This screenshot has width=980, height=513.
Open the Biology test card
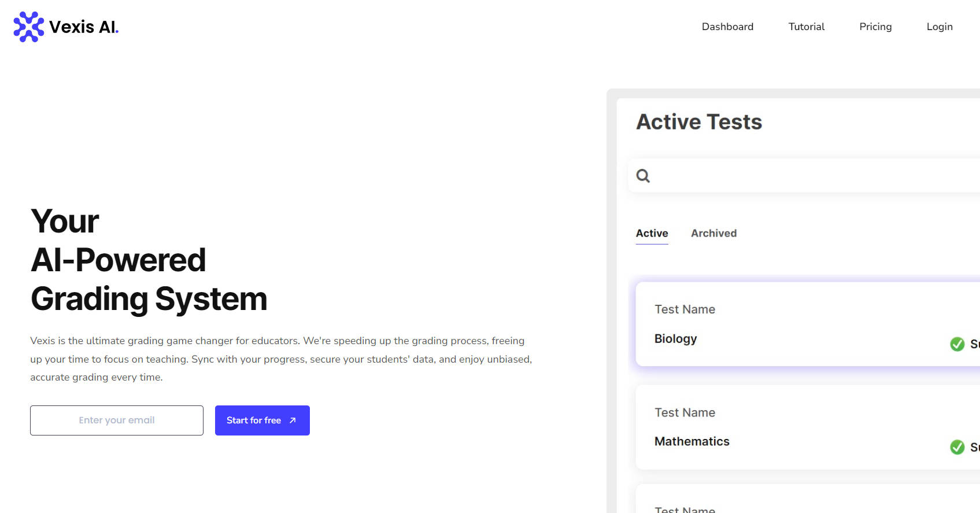pyautogui.click(x=798, y=324)
